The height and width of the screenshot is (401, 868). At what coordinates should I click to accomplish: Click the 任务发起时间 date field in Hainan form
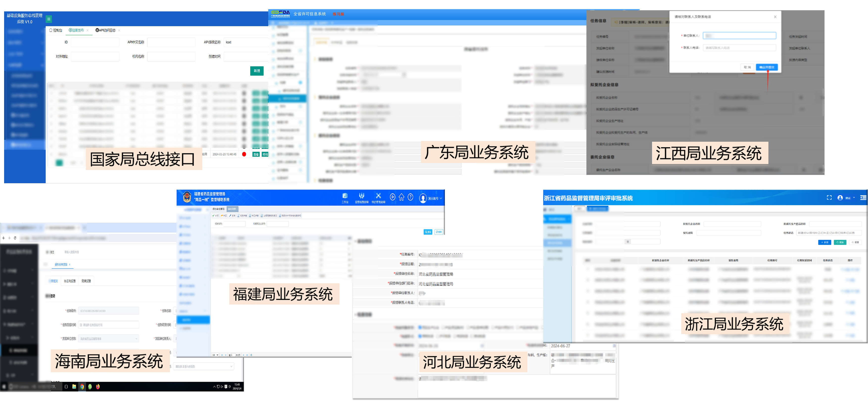108,325
